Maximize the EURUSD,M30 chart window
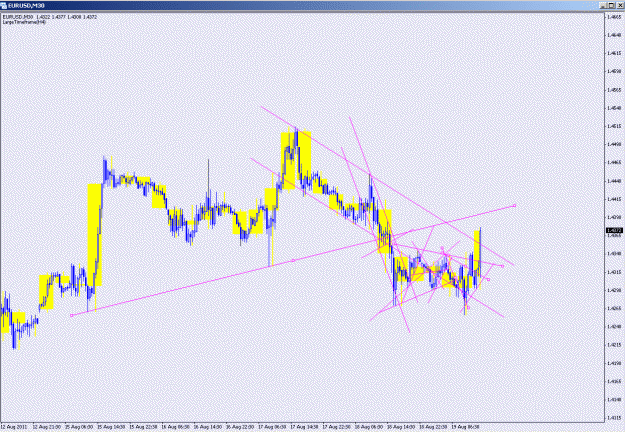Image resolution: width=625 pixels, height=432 pixels. pos(611,6)
